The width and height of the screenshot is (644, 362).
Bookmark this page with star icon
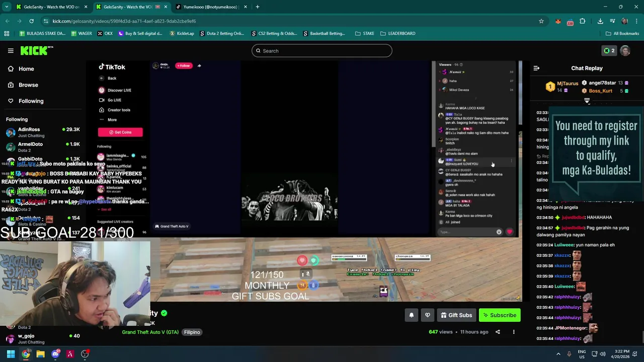541,21
